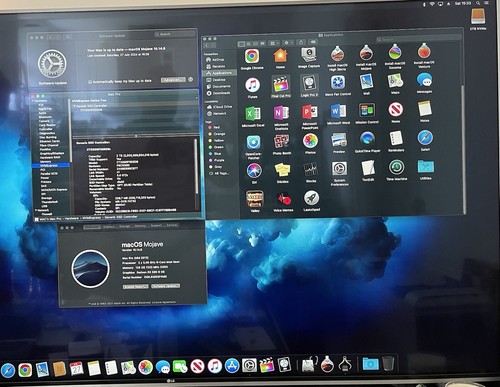Switch to the Displays tab in About This Mac
The width and height of the screenshot is (500, 387).
[109, 227]
